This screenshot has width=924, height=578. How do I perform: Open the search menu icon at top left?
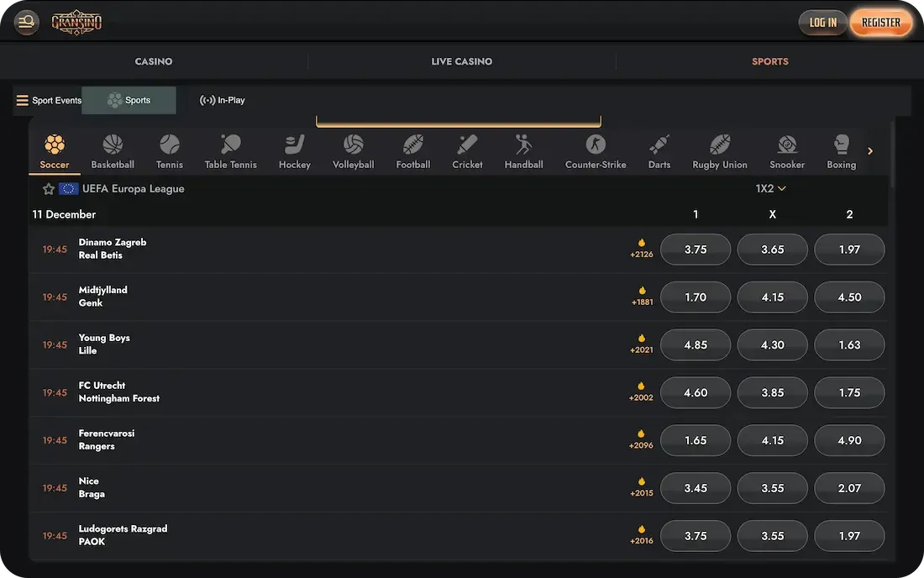point(26,23)
